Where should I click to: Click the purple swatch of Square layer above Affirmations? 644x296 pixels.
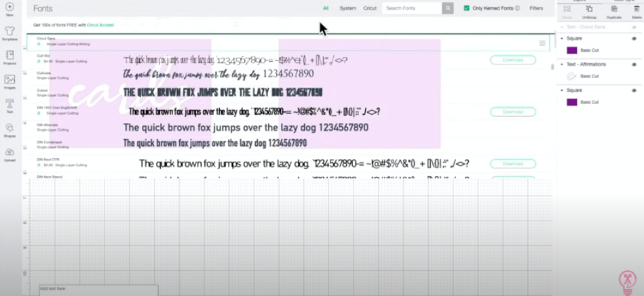571,50
